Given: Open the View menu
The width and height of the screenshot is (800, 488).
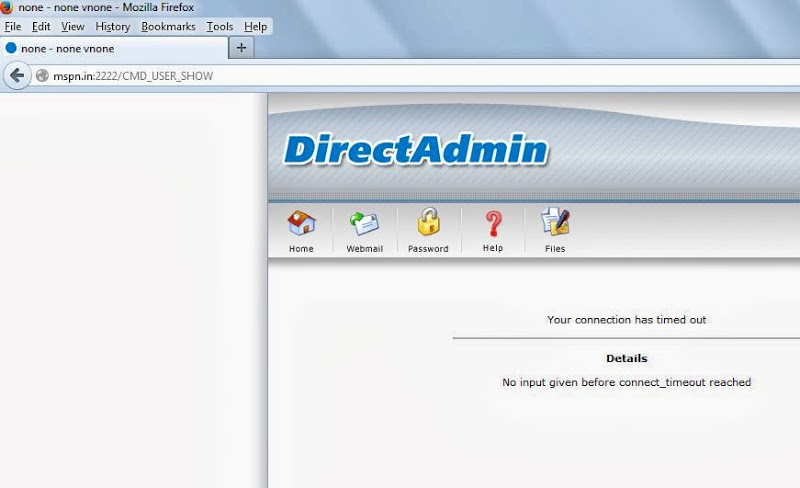Looking at the screenshot, I should [x=73, y=27].
